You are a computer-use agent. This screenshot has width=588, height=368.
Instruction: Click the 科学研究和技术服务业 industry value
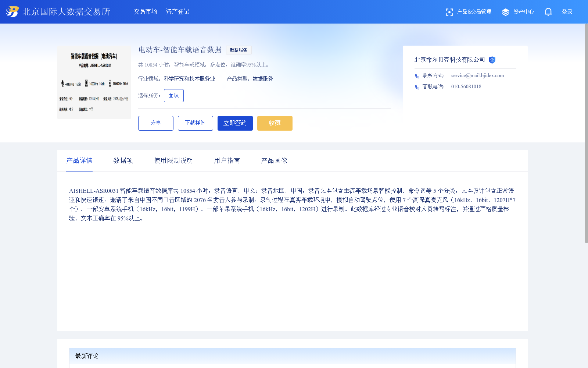190,79
